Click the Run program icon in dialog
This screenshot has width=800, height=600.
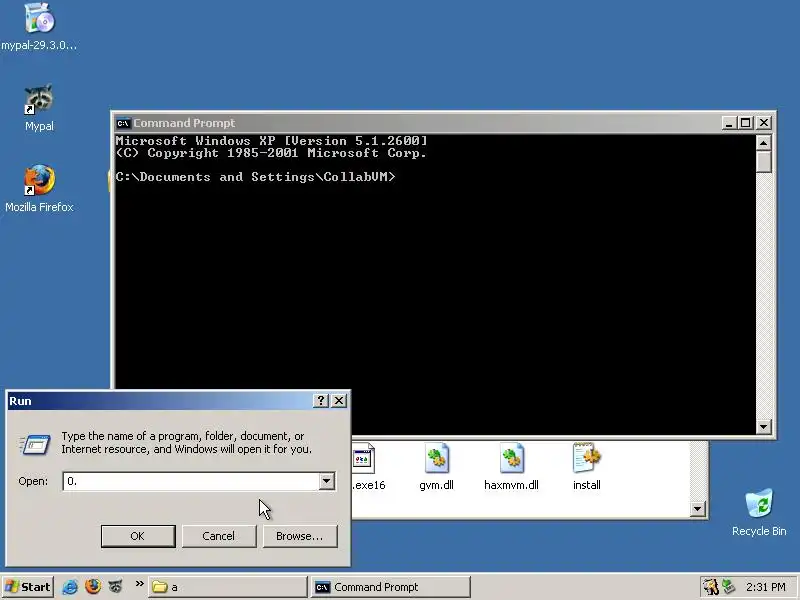35,444
